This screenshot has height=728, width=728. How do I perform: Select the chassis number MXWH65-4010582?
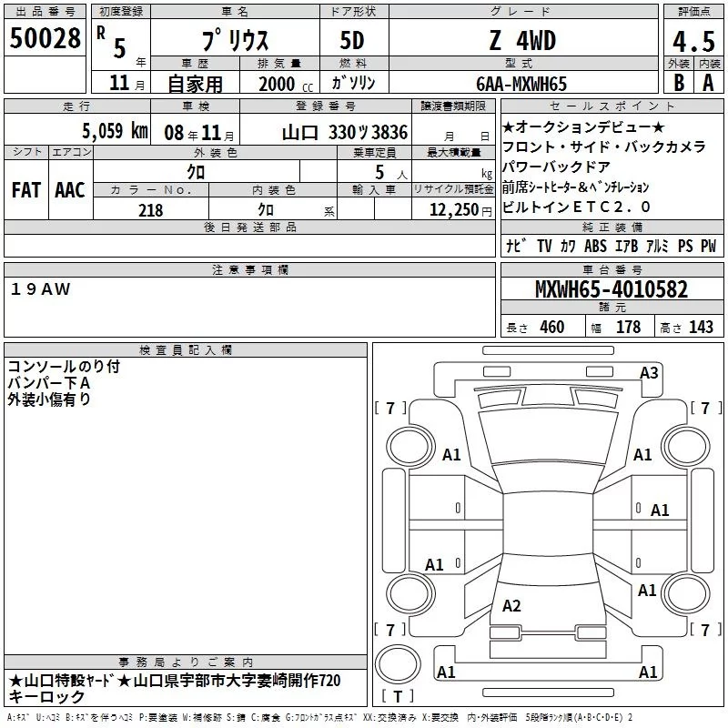click(612, 289)
